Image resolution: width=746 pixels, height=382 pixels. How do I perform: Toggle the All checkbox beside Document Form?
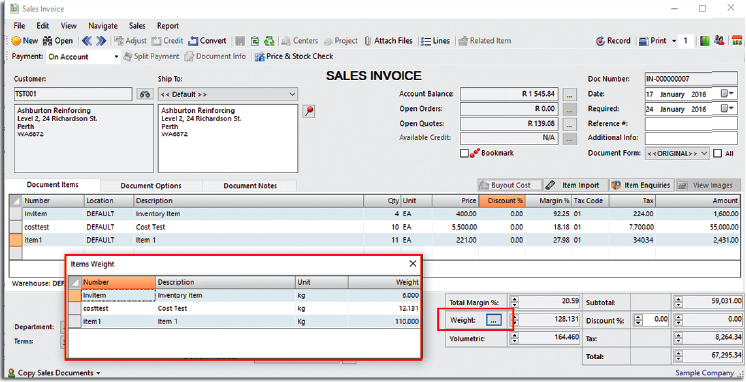[717, 153]
